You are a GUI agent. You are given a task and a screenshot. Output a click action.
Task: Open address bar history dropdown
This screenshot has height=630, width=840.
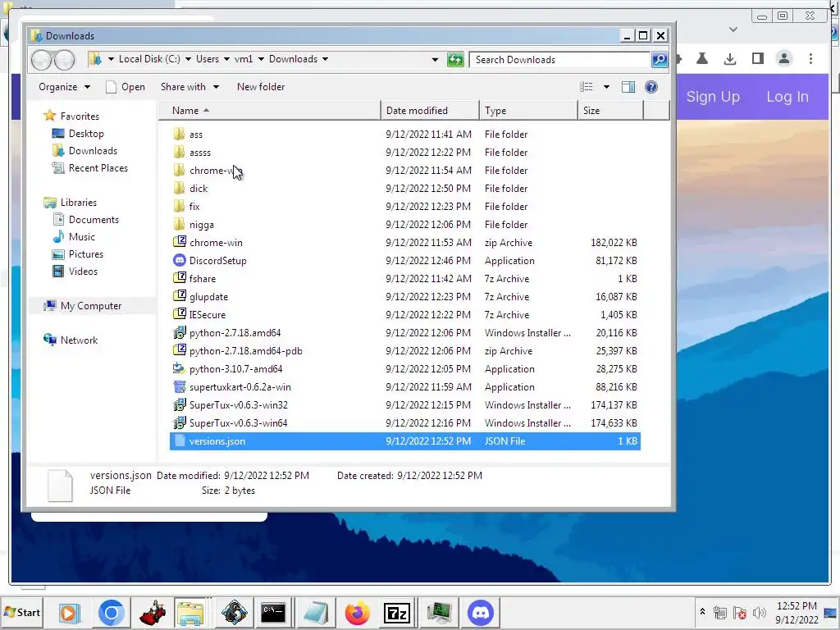pos(435,59)
